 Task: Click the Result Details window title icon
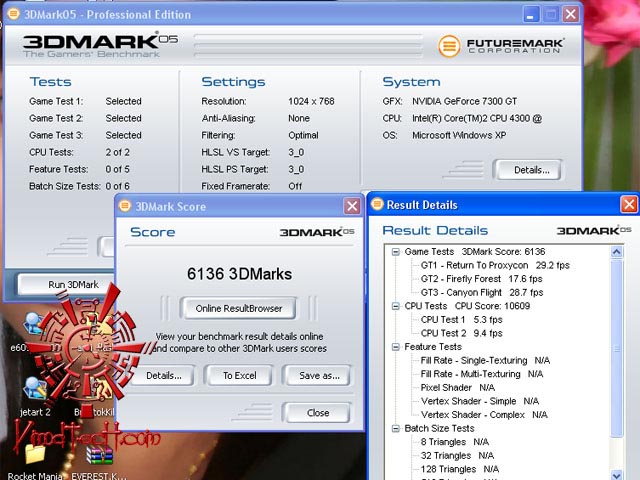377,204
